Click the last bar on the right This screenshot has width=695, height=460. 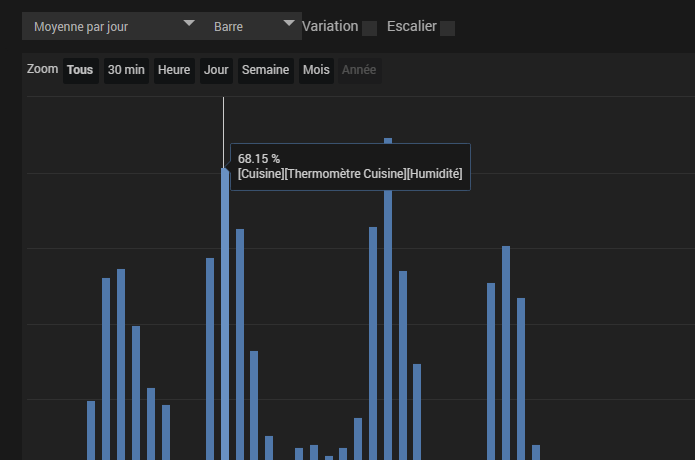[x=536, y=452]
